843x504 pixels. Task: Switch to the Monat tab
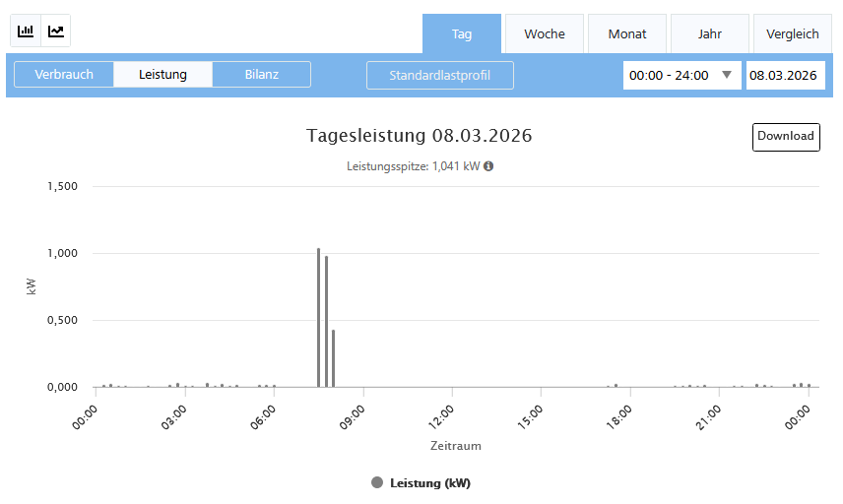click(627, 33)
